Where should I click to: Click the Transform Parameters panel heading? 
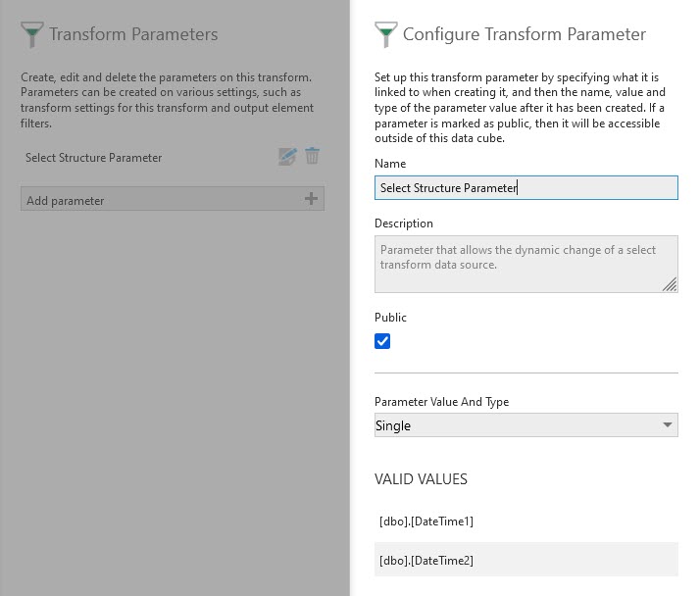pos(133,35)
